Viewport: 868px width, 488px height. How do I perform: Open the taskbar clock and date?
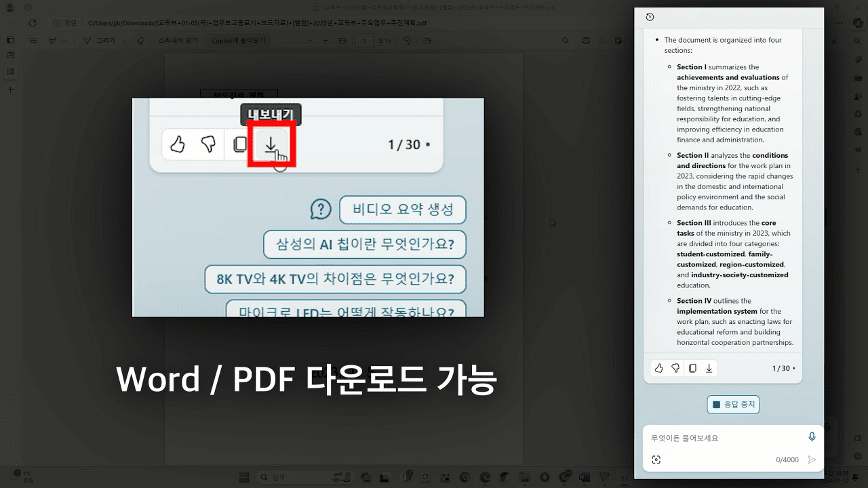(x=833, y=477)
